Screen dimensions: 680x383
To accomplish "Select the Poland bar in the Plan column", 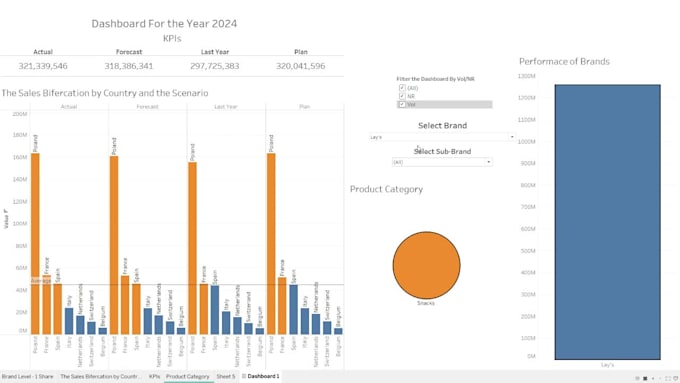I will (x=271, y=244).
